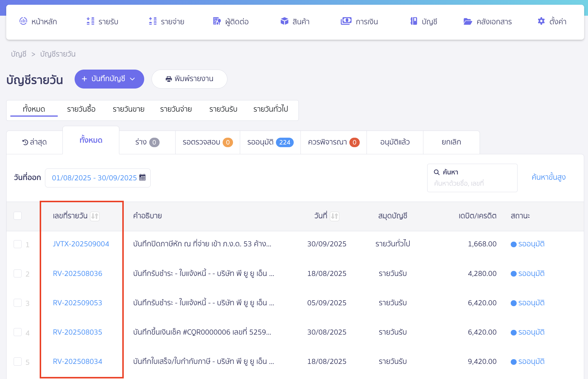
Task: Tick the checkbox beside JVTX-202509004
Action: (x=17, y=244)
